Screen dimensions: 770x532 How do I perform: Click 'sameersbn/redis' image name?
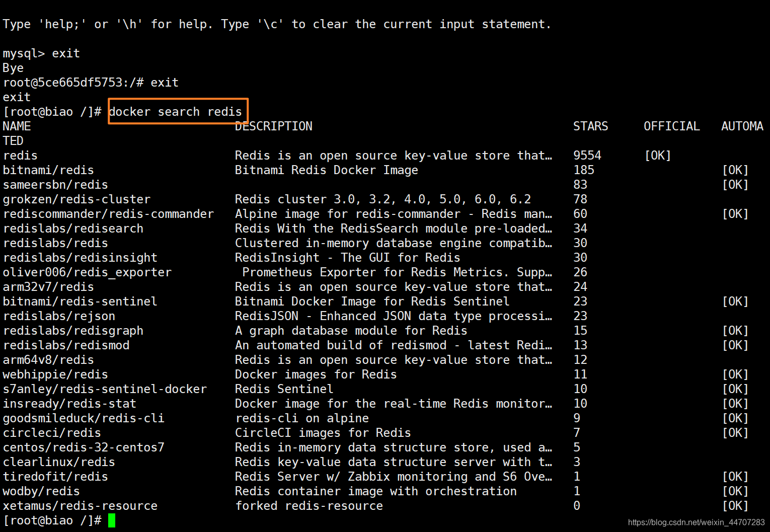pos(55,185)
